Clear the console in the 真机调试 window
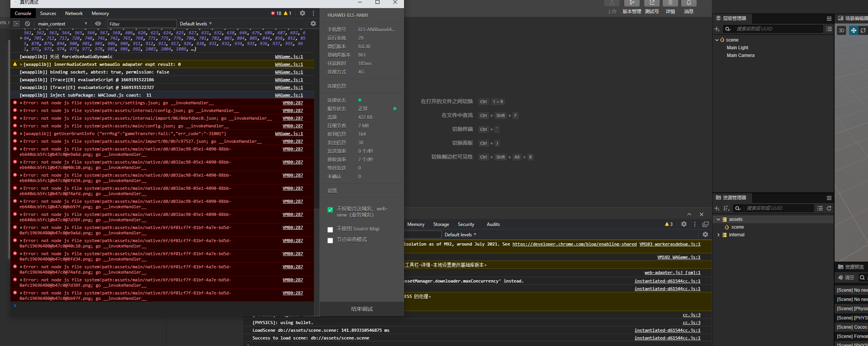The image size is (868, 346). pos(27,23)
